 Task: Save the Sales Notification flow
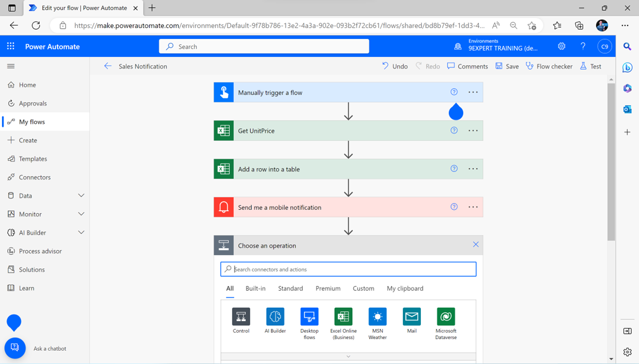click(506, 66)
